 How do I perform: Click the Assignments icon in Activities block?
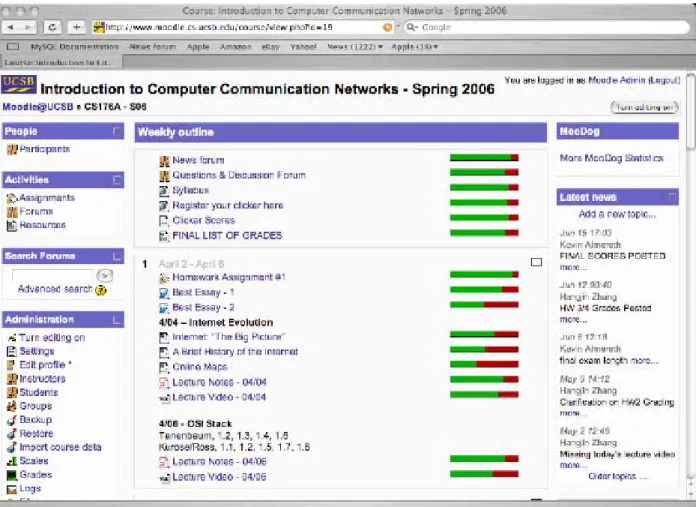tap(12, 198)
